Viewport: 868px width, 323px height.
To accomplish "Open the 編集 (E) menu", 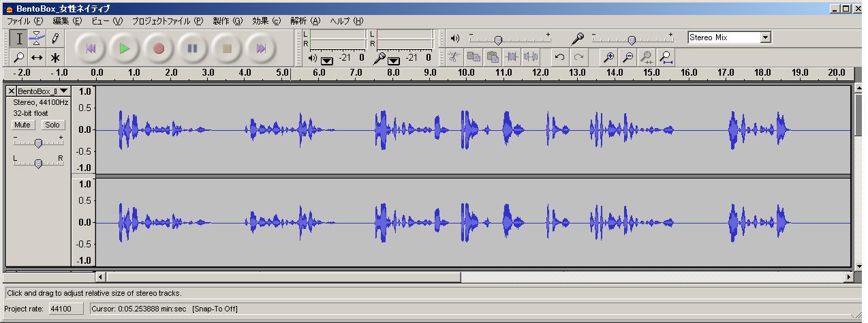I will point(67,21).
